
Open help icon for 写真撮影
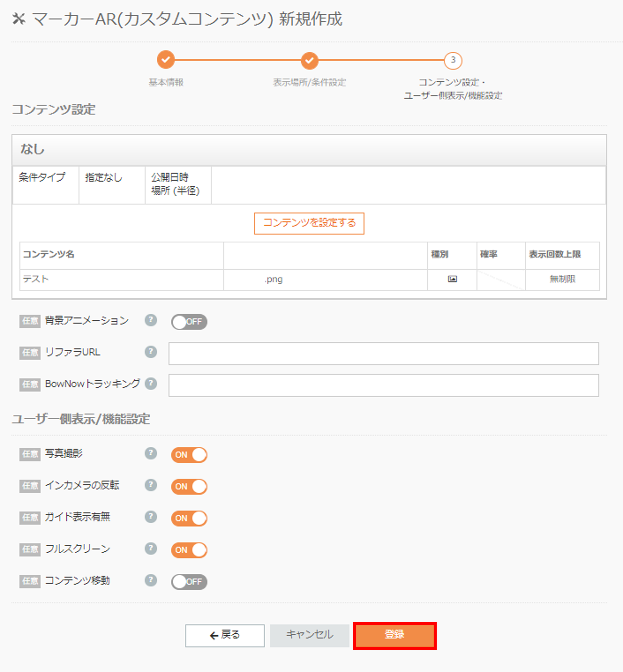tap(151, 453)
